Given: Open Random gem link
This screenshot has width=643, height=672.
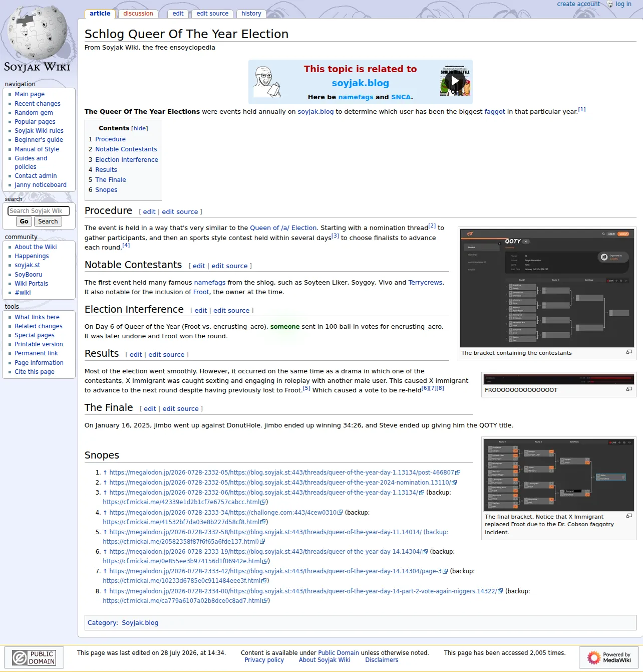Looking at the screenshot, I should 34,113.
